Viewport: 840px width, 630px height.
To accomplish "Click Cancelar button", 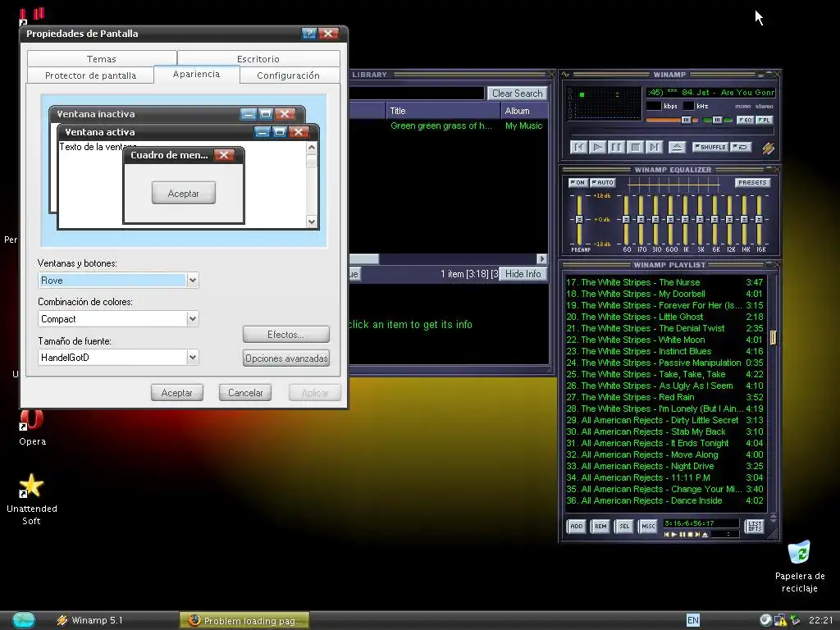I will pos(245,393).
